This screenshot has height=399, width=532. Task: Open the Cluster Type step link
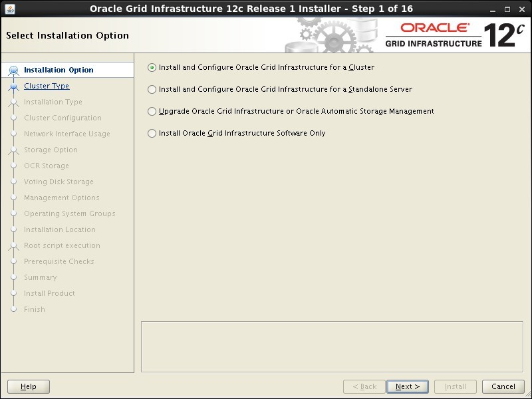click(x=47, y=86)
